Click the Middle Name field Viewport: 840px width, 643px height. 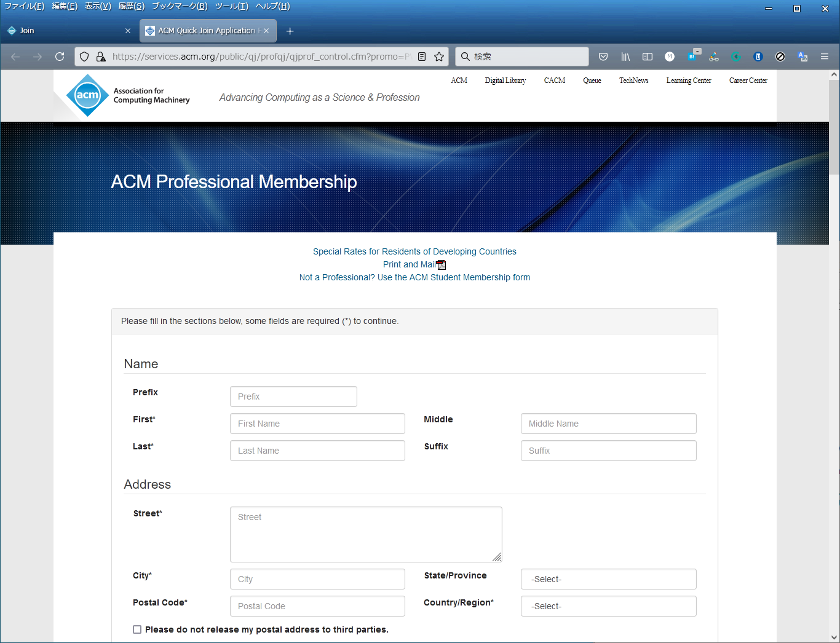click(608, 424)
